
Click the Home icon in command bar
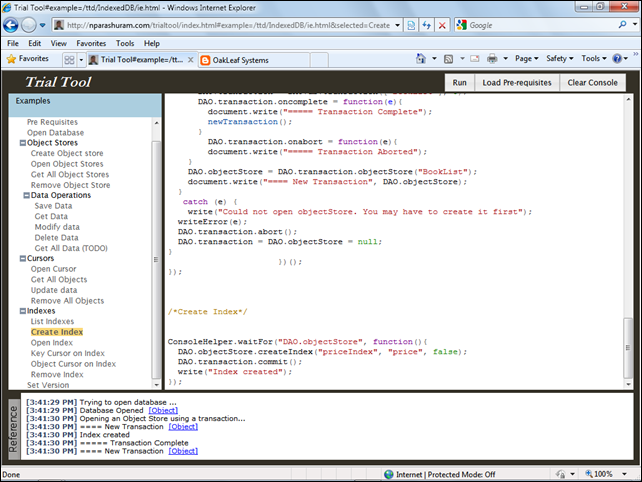[421, 59]
